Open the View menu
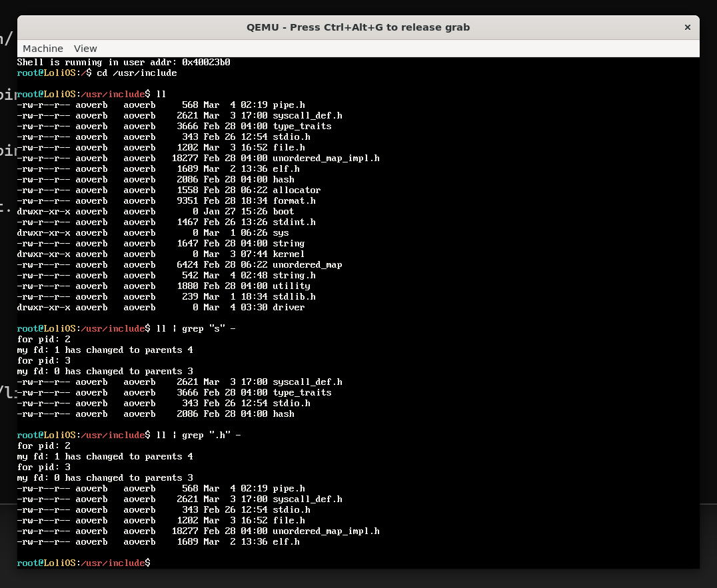The width and height of the screenshot is (717, 588). pos(85,49)
